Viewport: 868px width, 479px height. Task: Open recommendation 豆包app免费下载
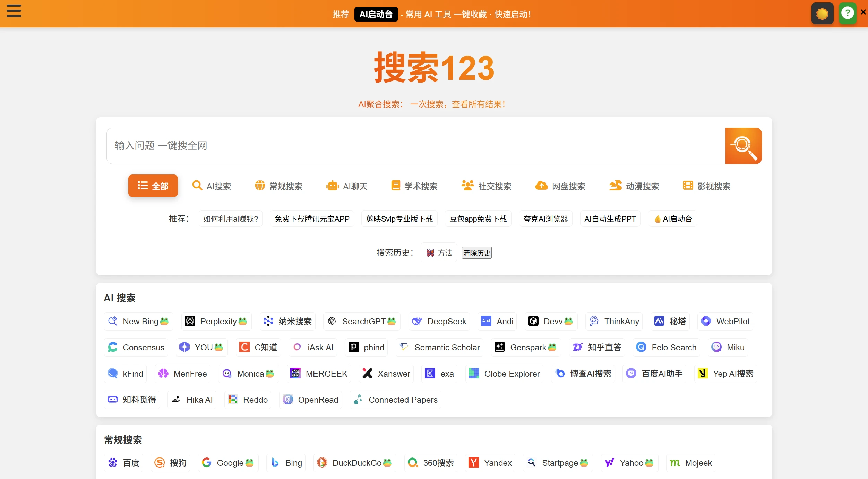[478, 219]
